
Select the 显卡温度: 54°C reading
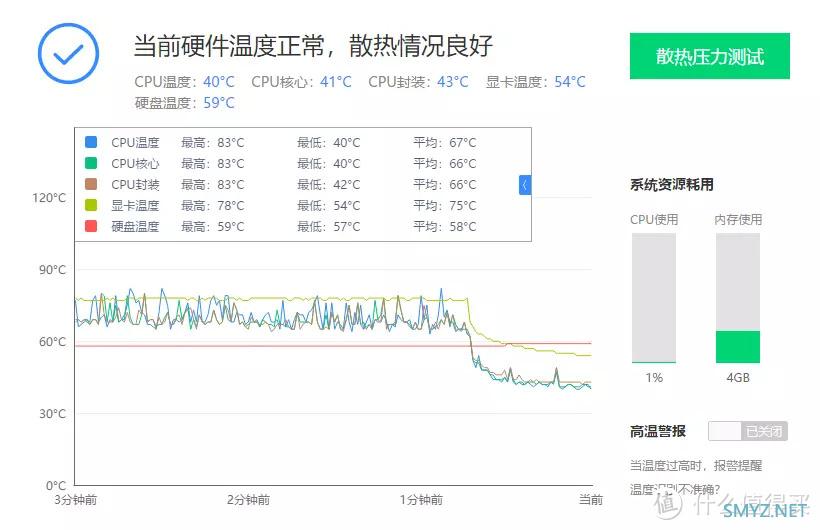point(536,82)
